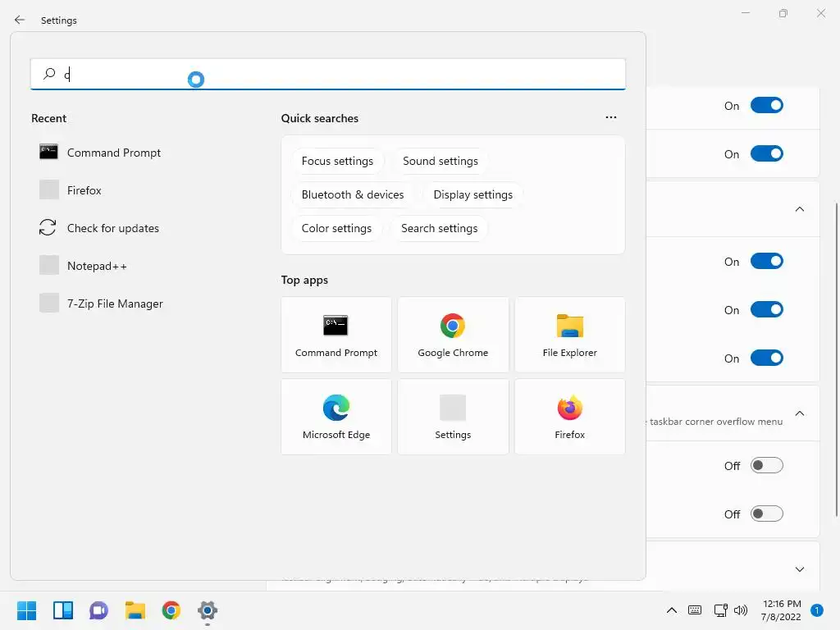Click the Focus settings quick search
This screenshot has height=630, width=840.
(x=337, y=162)
